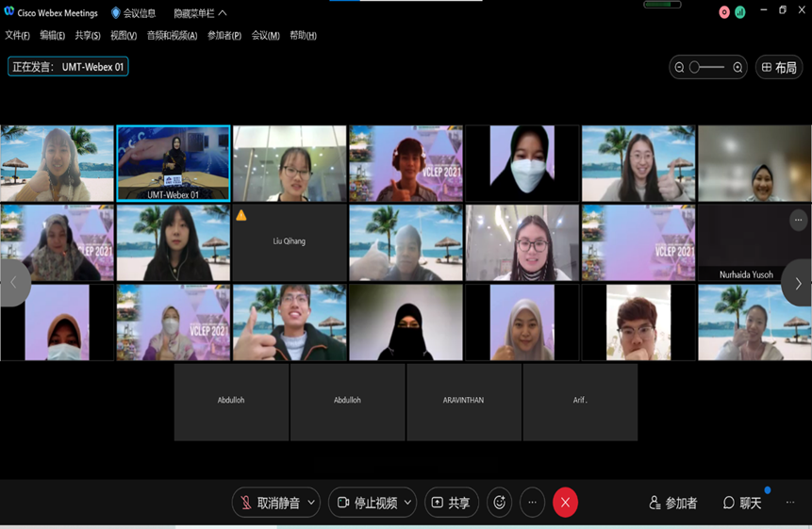Click the 共享 share button
The width and height of the screenshot is (812, 529).
pos(452,503)
